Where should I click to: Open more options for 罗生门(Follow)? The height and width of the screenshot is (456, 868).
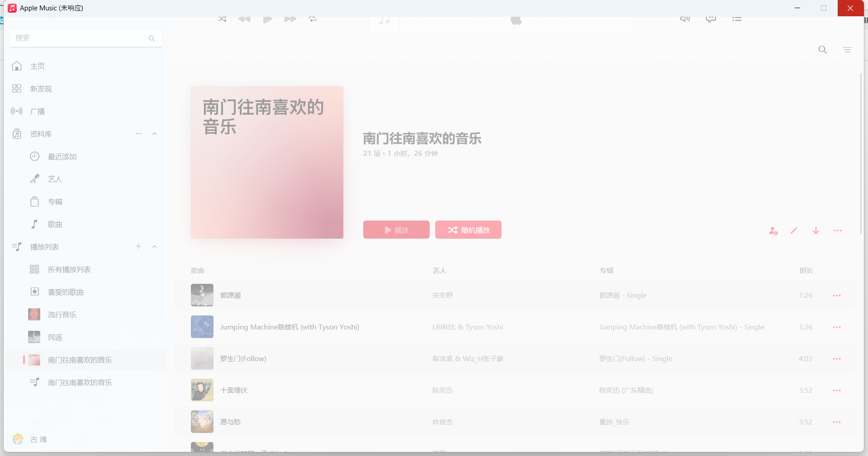[x=837, y=358]
